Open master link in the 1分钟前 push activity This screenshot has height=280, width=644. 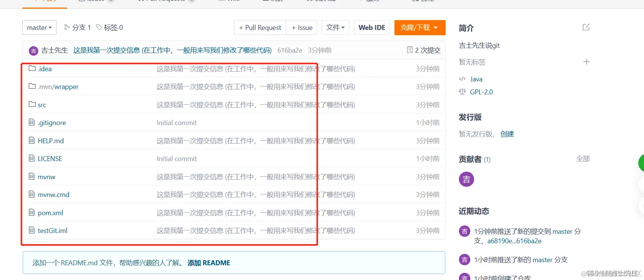pyautogui.click(x=562, y=232)
